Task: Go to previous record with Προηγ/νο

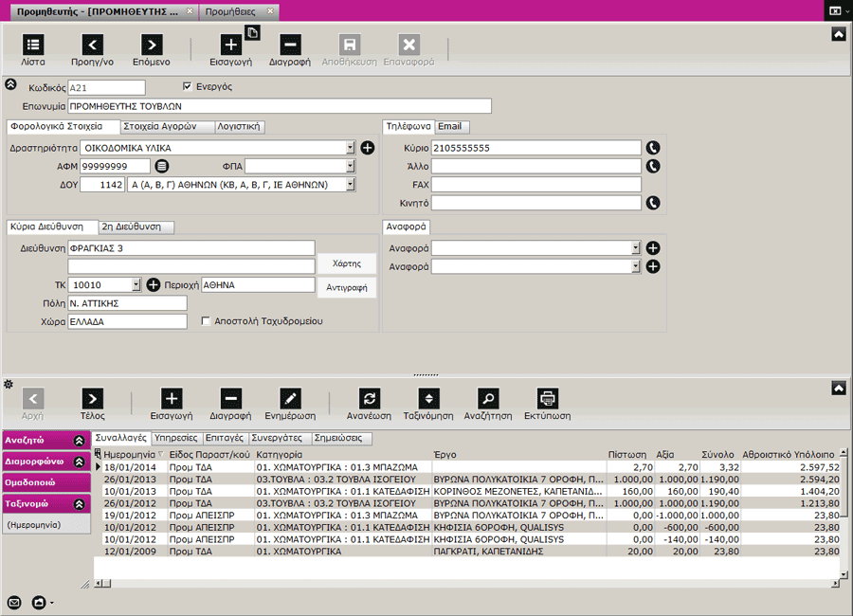Action: click(x=93, y=45)
